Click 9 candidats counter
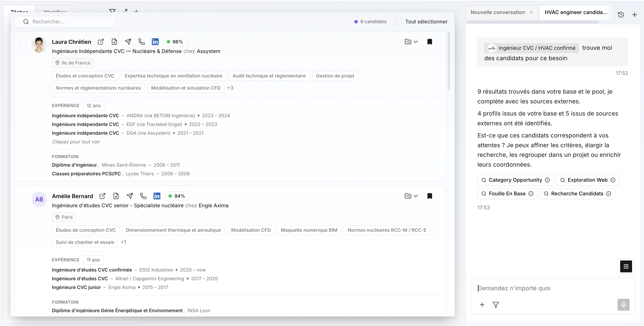The width and height of the screenshot is (644, 326). [371, 22]
